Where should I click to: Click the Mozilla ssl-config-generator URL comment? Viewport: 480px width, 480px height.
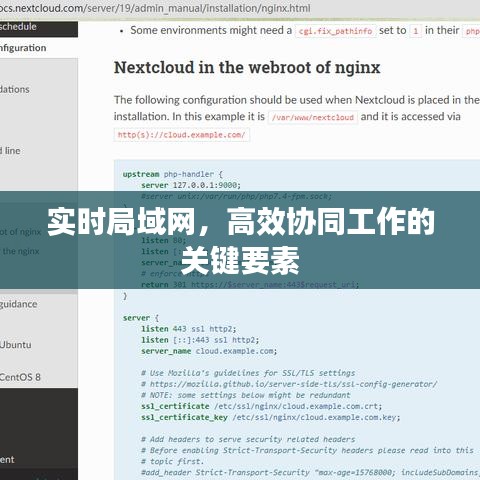point(289,384)
